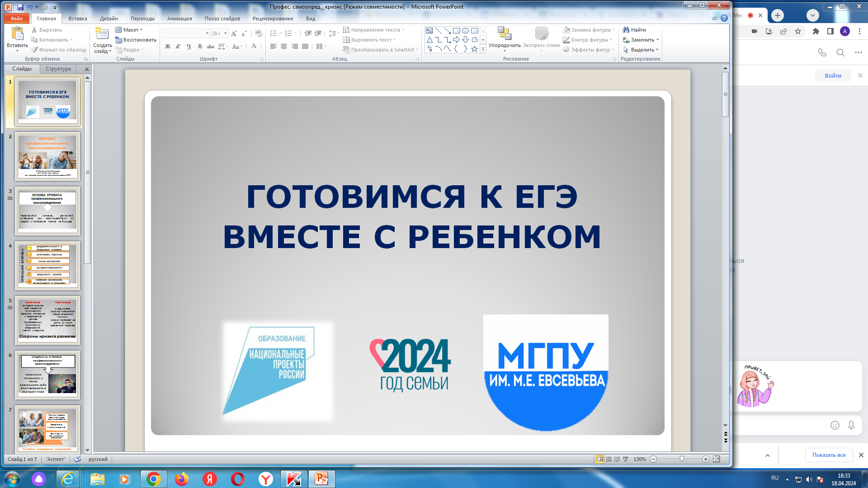Expand the Select (Выделить) dropdown

click(x=657, y=50)
